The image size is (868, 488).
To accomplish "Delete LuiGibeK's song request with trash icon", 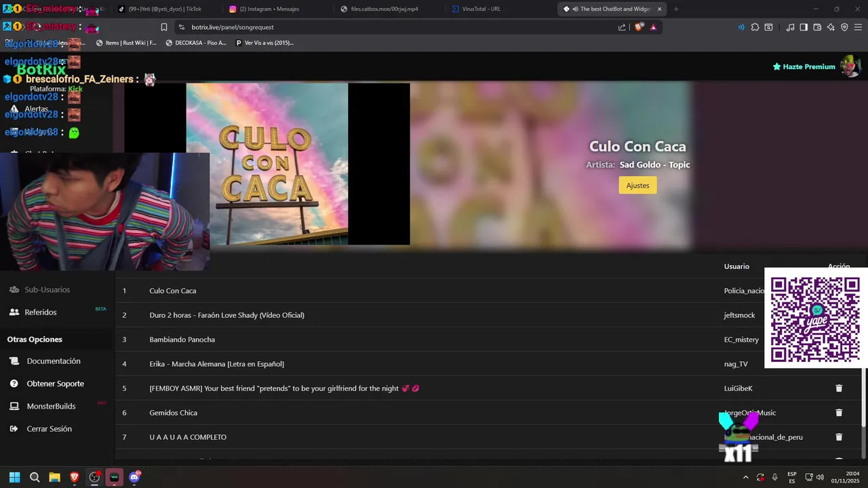I will pos(839,388).
